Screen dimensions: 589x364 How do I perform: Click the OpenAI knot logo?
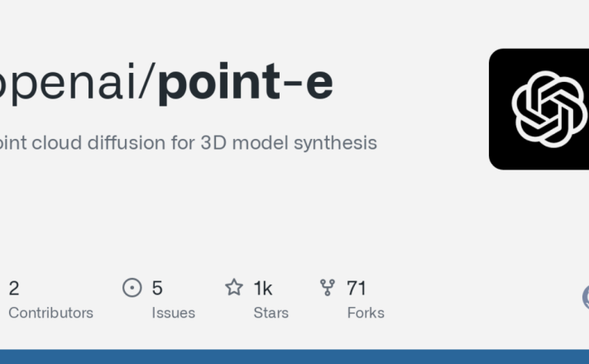pyautogui.click(x=549, y=109)
